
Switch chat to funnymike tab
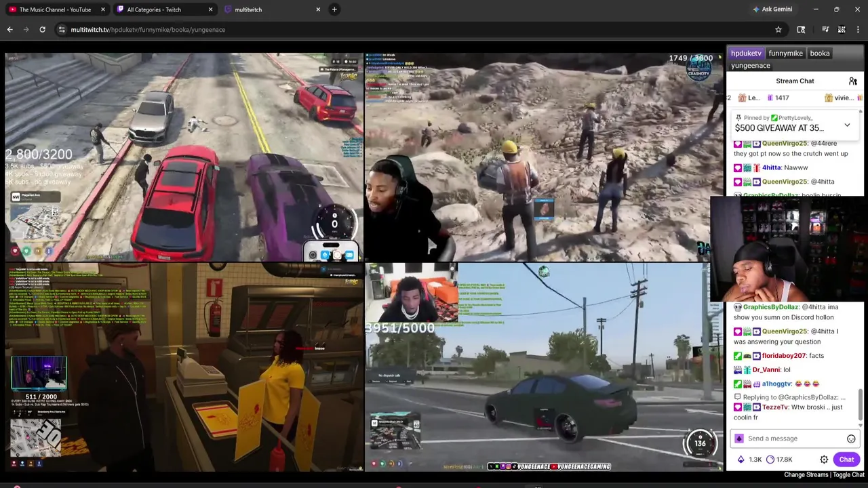785,53
